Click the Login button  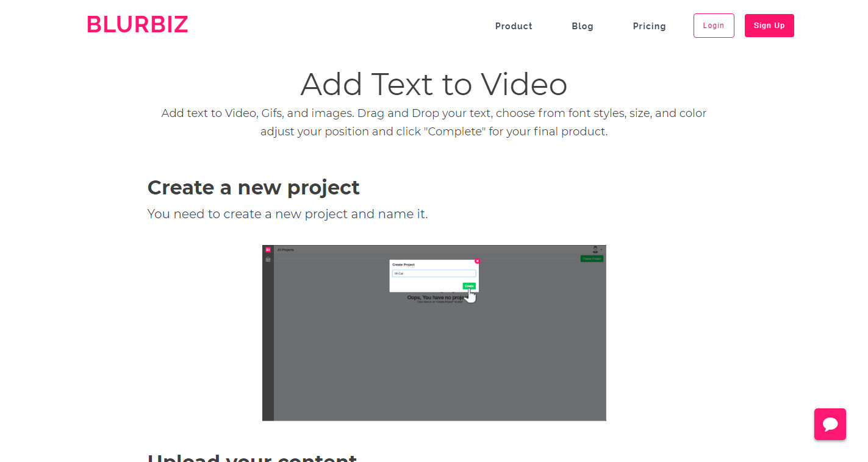[x=714, y=26]
